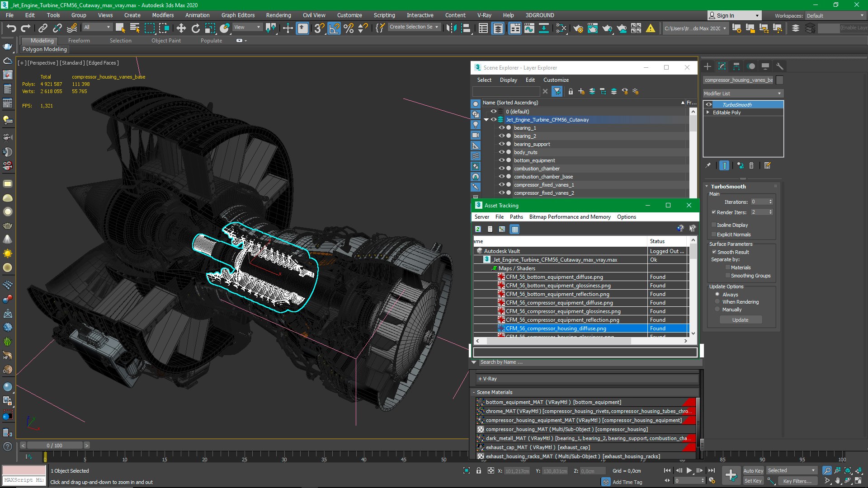This screenshot has width=868, height=488.
Task: Select the When Rendering update option
Action: click(717, 302)
